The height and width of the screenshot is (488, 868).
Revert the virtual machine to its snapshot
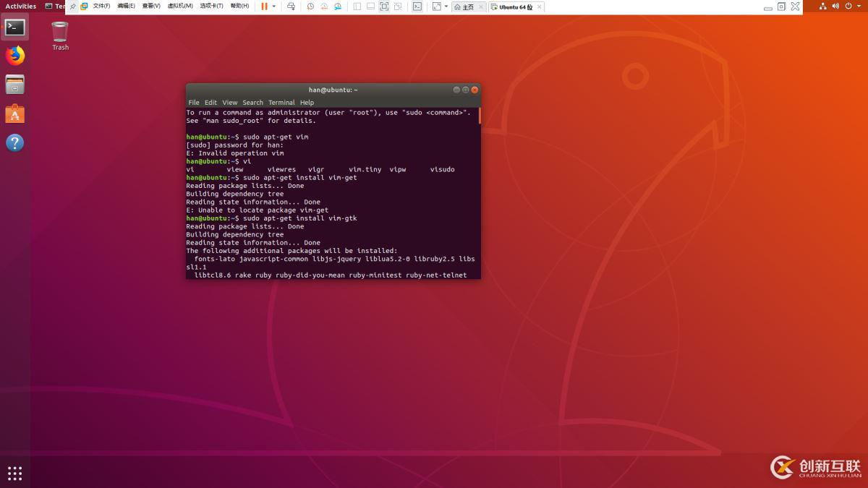324,7
